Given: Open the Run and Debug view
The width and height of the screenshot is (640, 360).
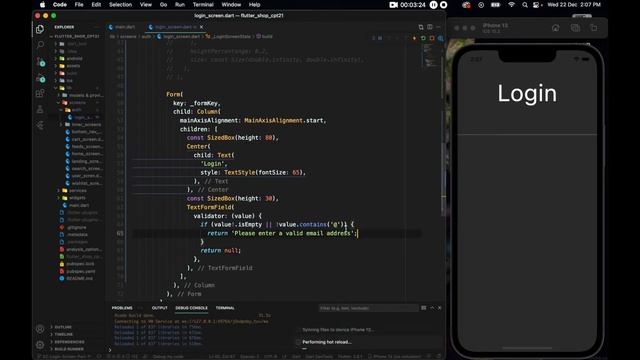Looking at the screenshot, I should [x=40, y=78].
